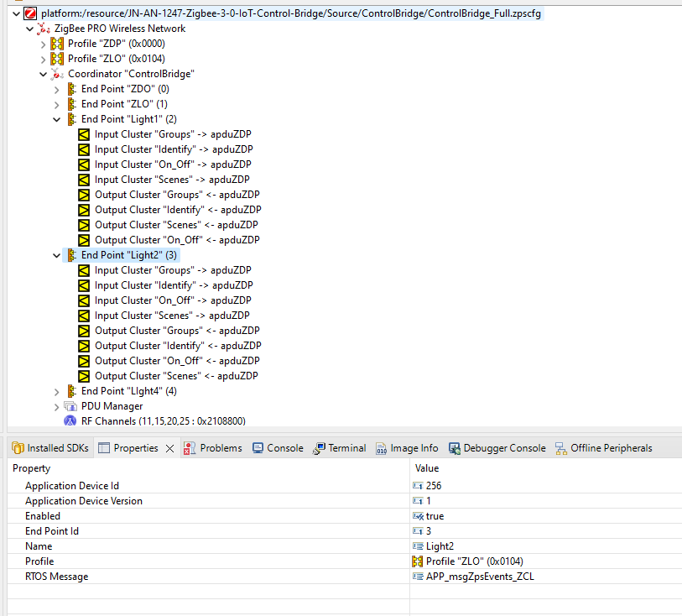Click the Coordinator "ControlBridge" icon
Image resolution: width=682 pixels, height=616 pixels.
[x=57, y=74]
